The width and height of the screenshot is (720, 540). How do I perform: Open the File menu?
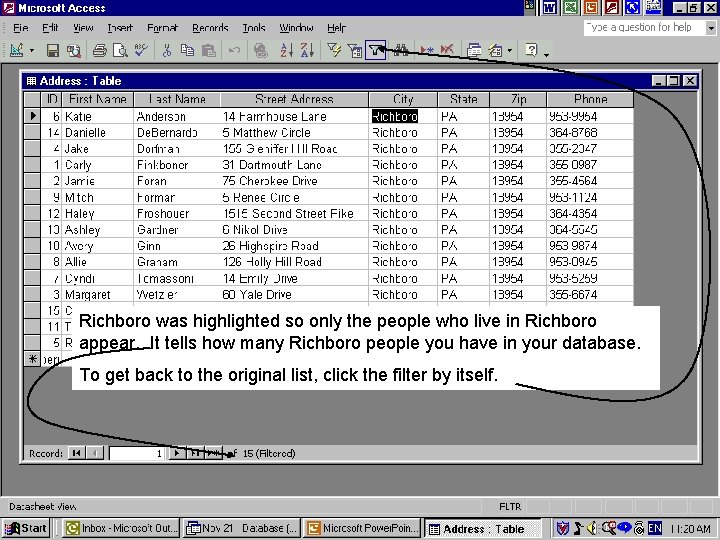[x=21, y=28]
